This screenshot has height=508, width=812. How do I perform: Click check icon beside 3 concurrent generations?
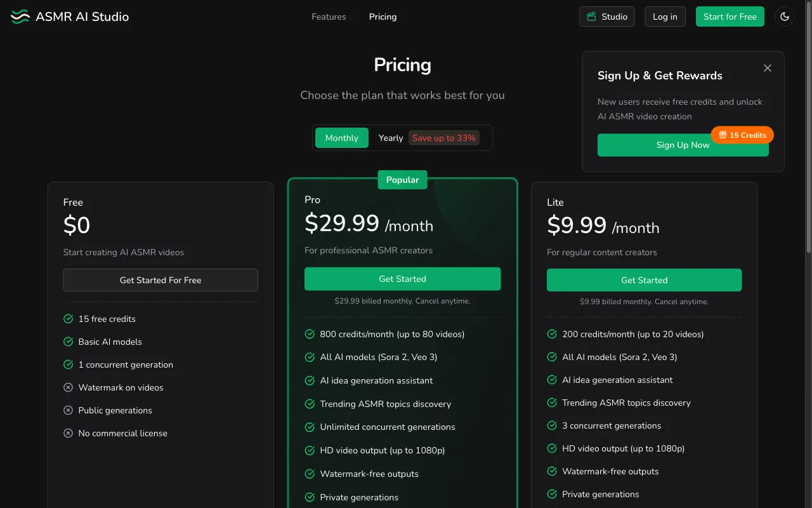[552, 425]
